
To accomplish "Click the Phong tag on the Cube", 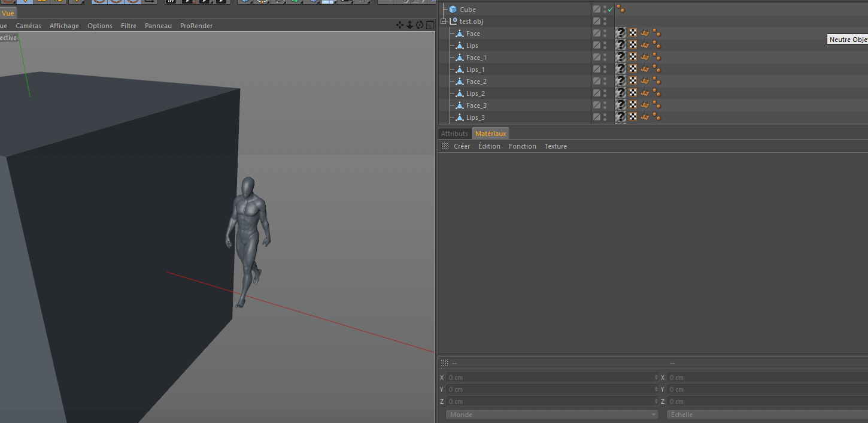I will coord(621,9).
